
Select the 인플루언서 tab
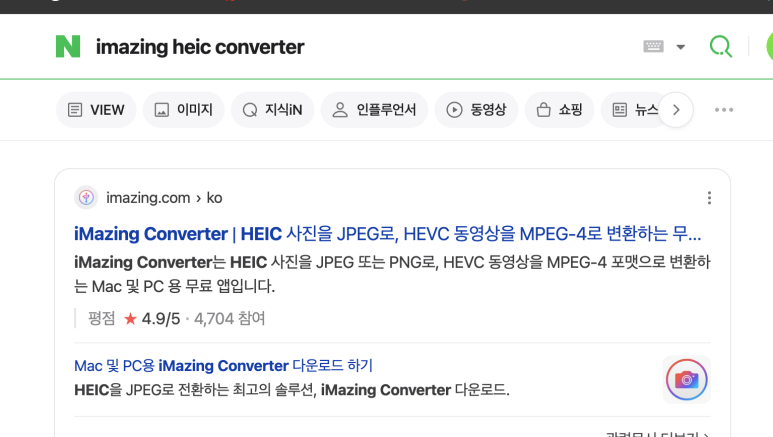(374, 109)
